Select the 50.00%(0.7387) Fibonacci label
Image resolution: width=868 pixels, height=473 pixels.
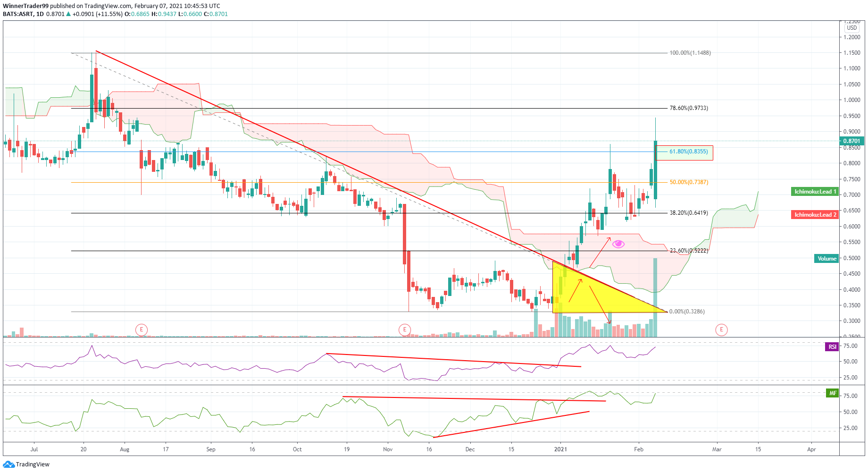[x=689, y=182]
